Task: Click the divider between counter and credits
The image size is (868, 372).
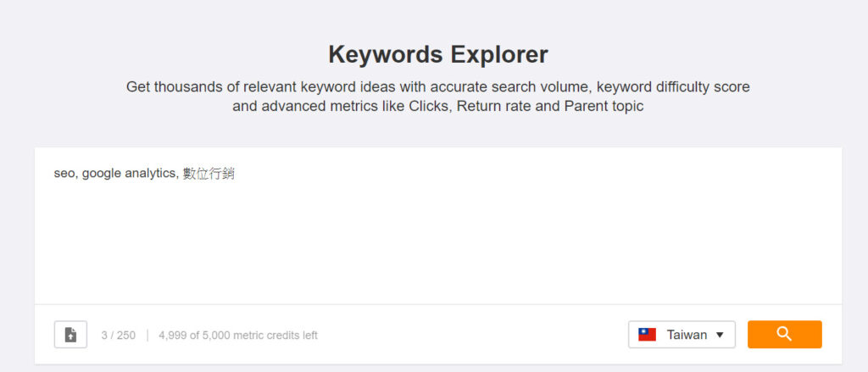Action: pyautogui.click(x=147, y=336)
